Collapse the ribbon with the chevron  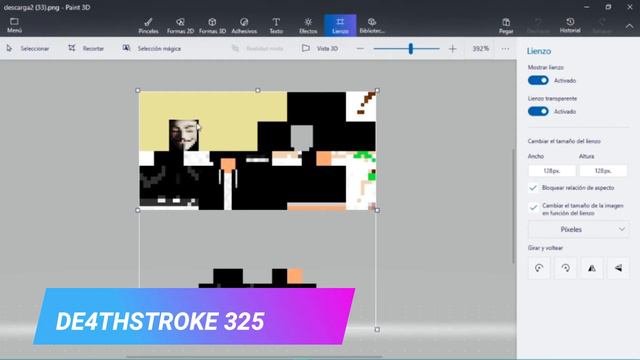coord(629,26)
